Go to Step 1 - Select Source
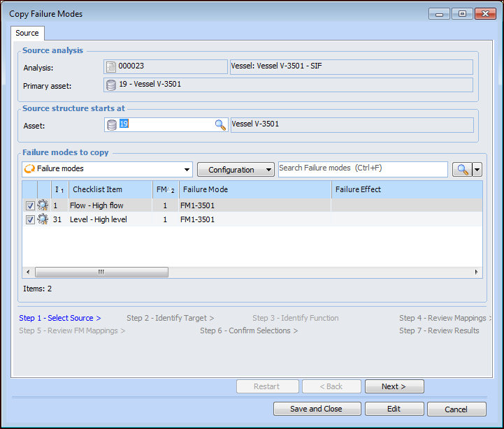 [59, 318]
